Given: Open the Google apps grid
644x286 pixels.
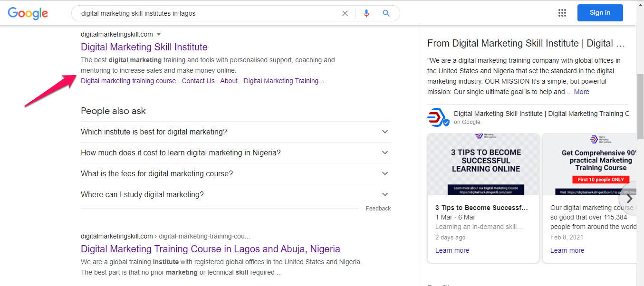Looking at the screenshot, I should tap(562, 13).
